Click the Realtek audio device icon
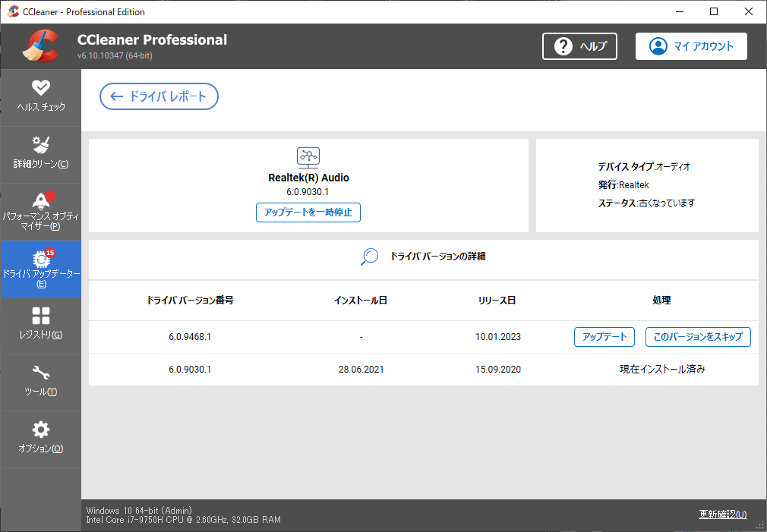This screenshot has height=532, width=767. point(308,157)
